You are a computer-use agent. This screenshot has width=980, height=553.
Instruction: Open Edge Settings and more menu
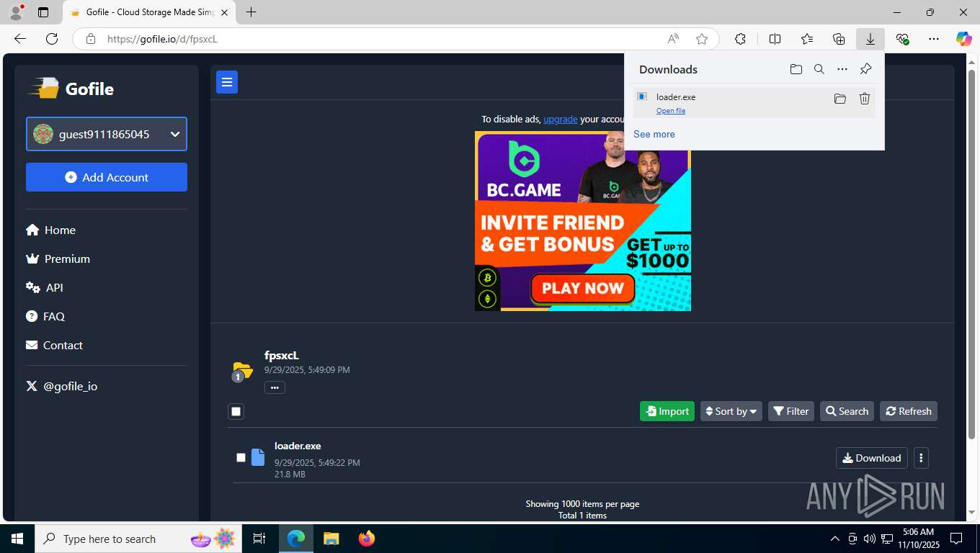(x=934, y=39)
